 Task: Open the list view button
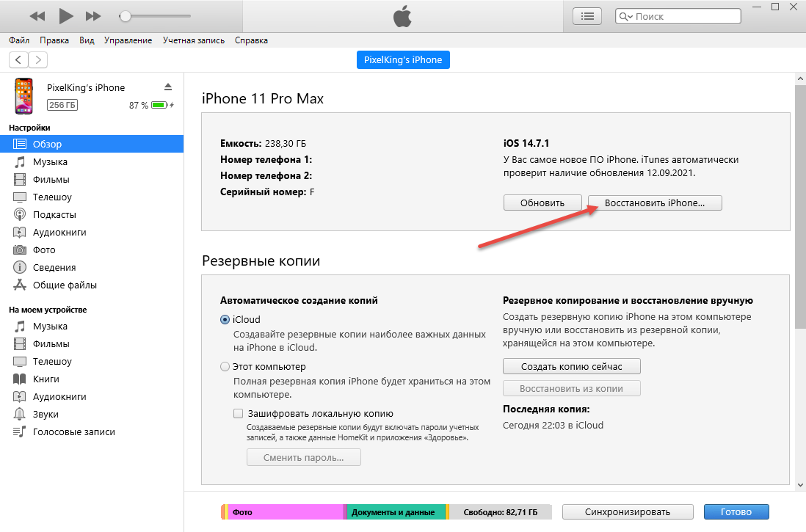point(587,15)
